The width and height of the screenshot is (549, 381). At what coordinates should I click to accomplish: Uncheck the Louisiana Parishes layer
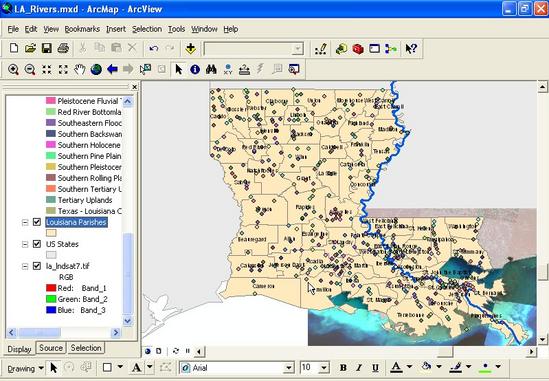37,222
